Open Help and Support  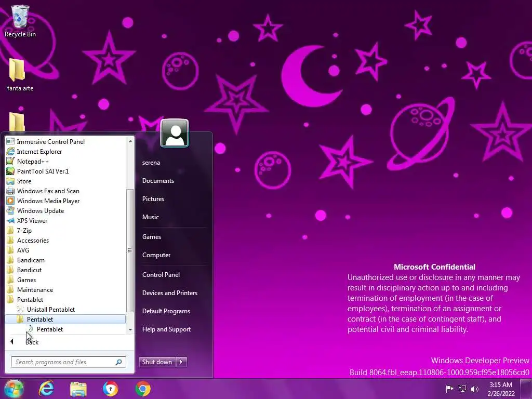tap(167, 329)
